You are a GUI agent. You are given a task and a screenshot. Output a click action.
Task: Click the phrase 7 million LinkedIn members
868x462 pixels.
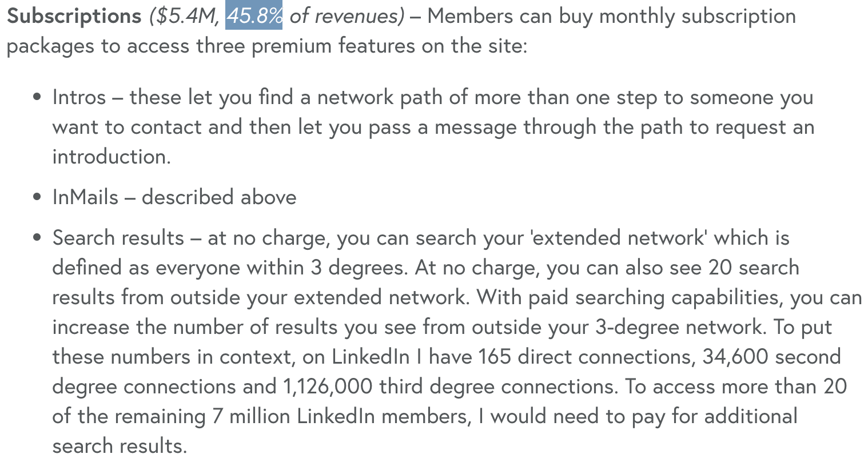(x=340, y=416)
